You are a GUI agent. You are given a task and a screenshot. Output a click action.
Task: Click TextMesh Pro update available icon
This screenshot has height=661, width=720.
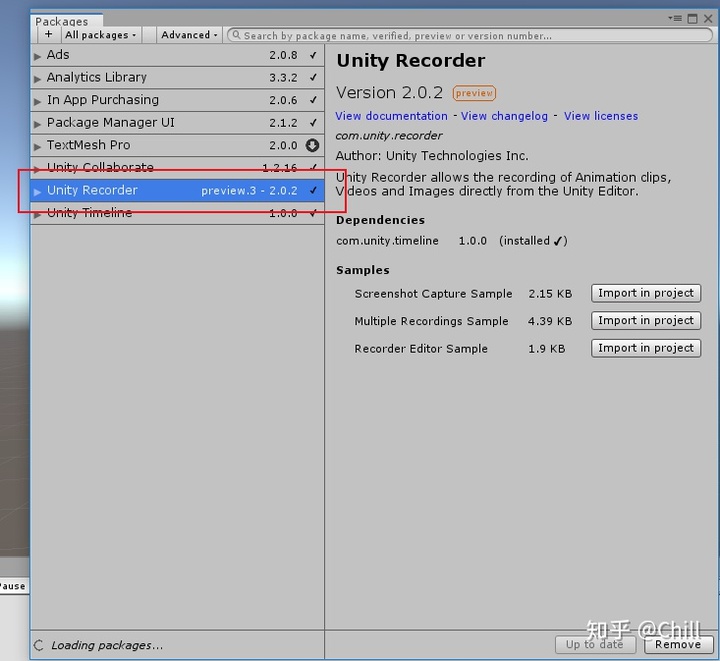[312, 146]
